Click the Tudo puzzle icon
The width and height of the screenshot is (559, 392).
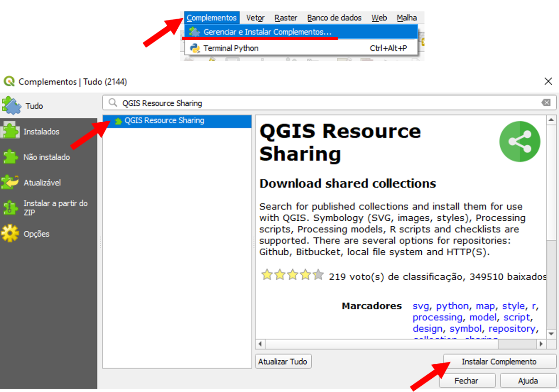click(11, 105)
